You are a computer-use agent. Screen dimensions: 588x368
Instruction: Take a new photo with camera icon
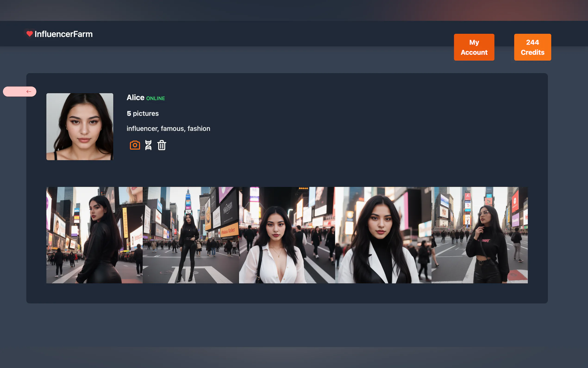(x=135, y=145)
